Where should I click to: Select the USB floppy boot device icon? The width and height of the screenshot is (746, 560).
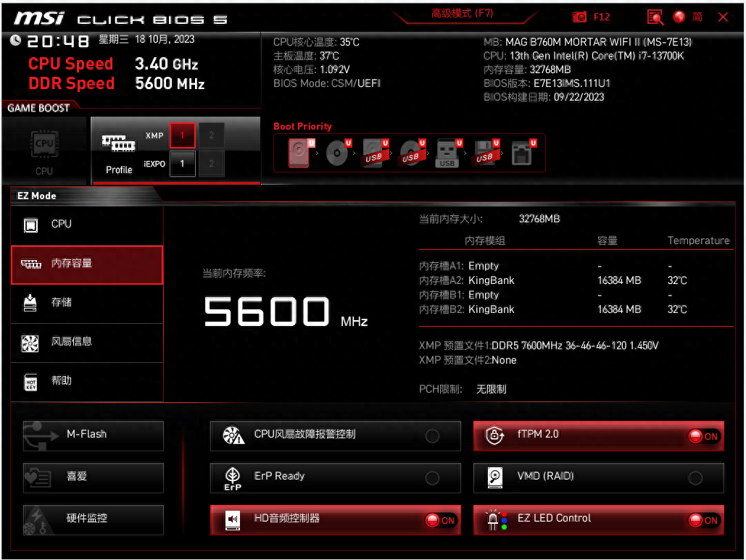486,153
